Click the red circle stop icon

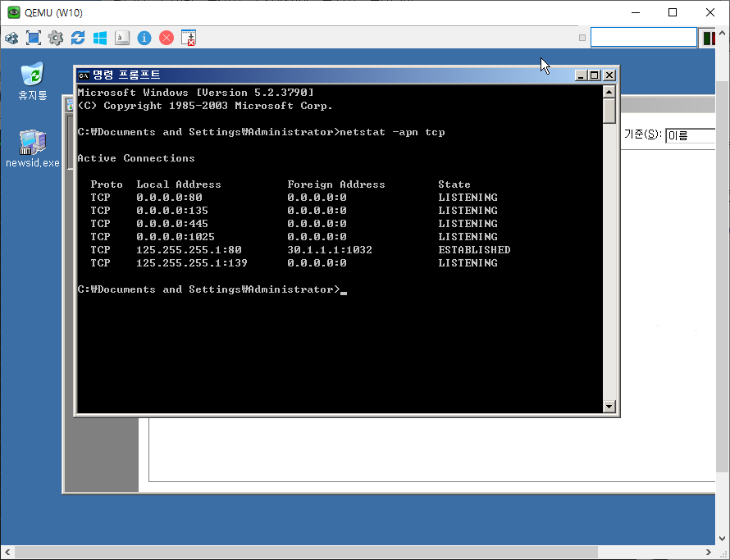pyautogui.click(x=167, y=38)
